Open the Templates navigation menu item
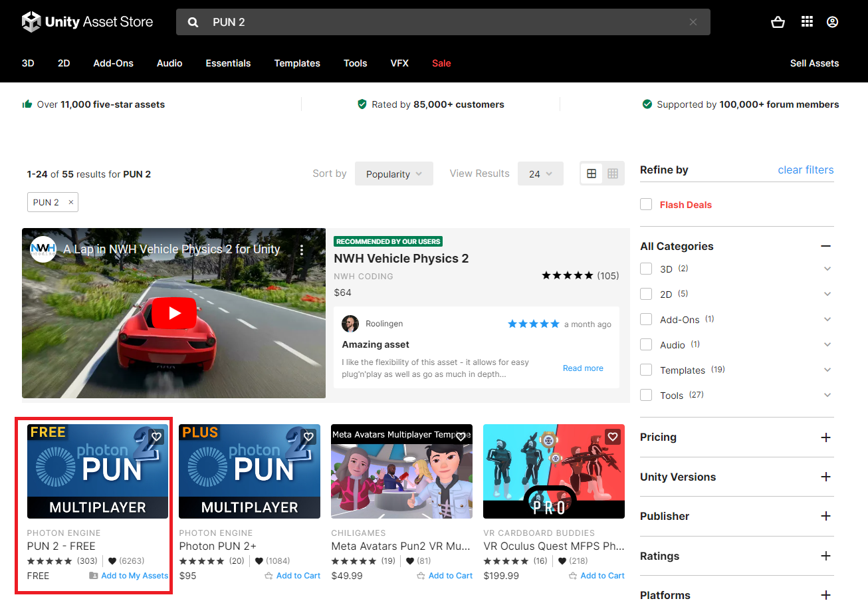The image size is (868, 609). click(x=297, y=63)
